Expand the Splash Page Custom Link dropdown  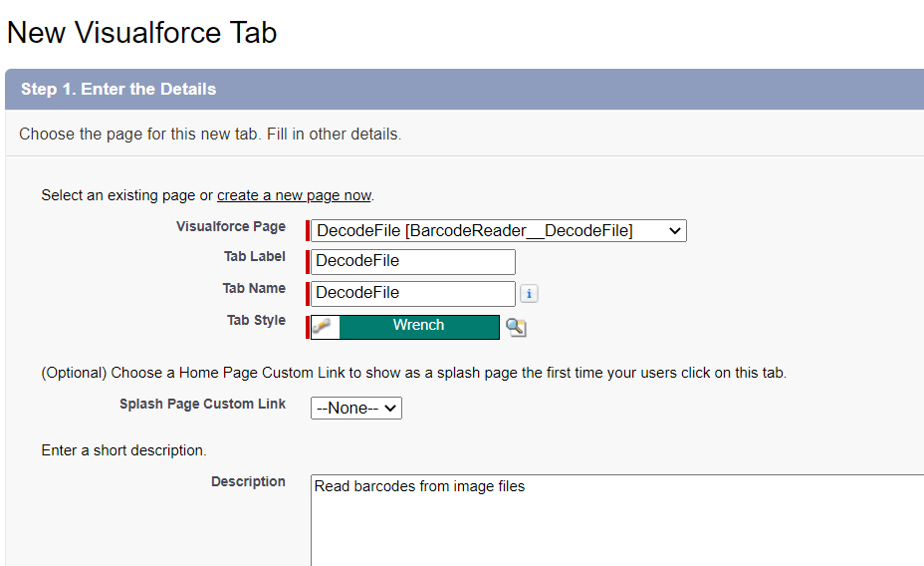(x=356, y=408)
